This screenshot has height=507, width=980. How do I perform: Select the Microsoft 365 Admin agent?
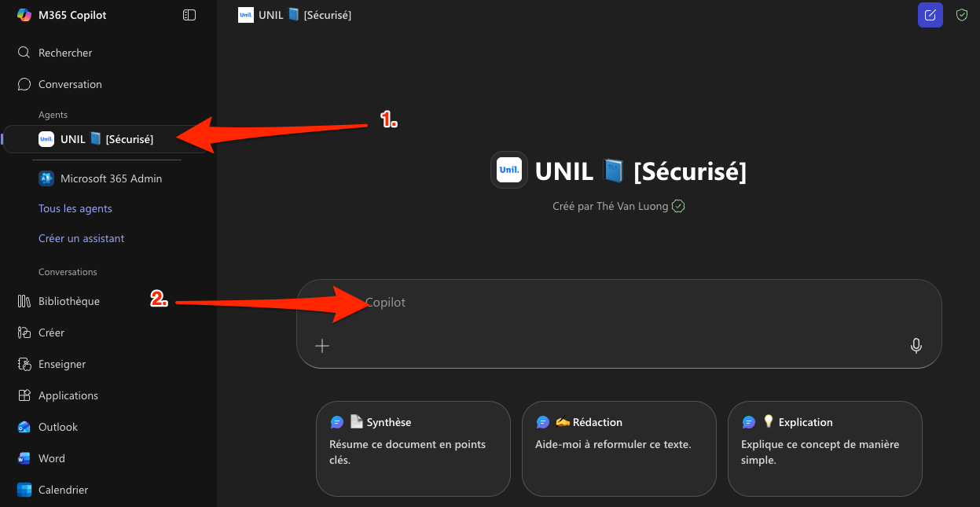(x=110, y=178)
